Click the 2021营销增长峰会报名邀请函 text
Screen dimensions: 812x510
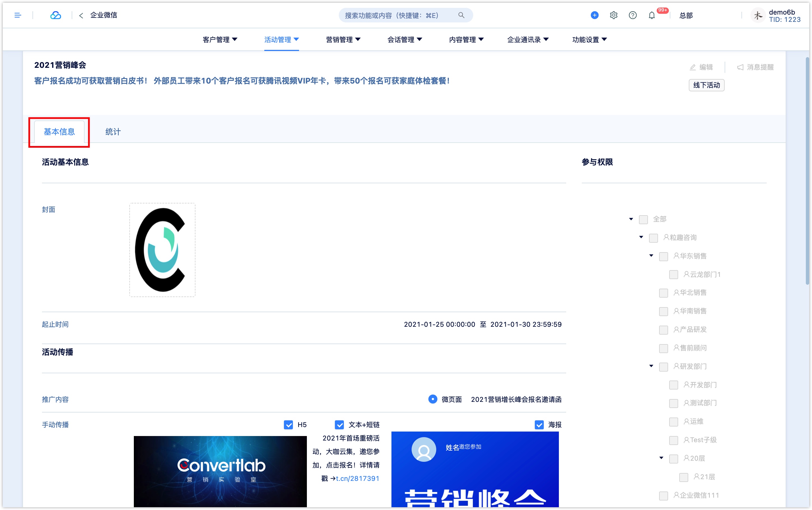point(516,399)
